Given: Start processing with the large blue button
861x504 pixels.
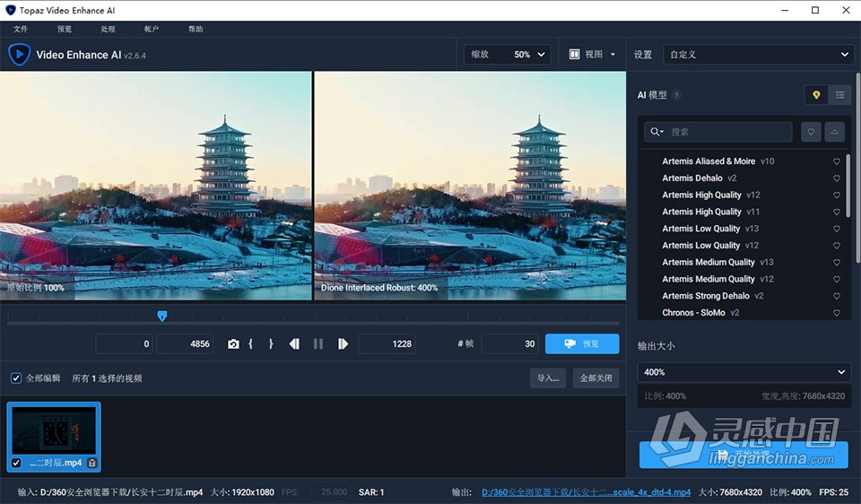Looking at the screenshot, I should pos(744,456).
